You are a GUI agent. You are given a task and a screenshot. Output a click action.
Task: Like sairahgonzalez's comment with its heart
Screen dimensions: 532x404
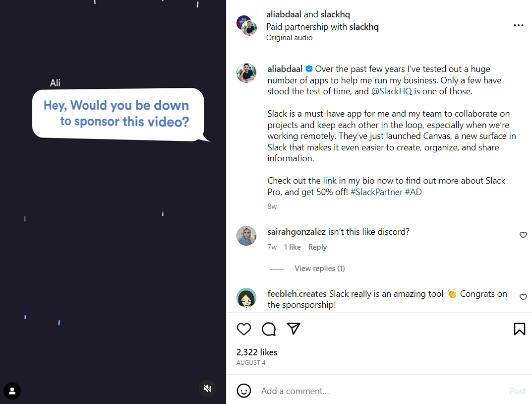click(x=523, y=235)
